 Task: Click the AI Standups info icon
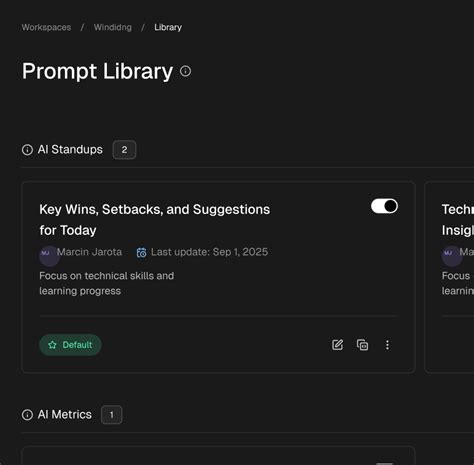coord(27,150)
